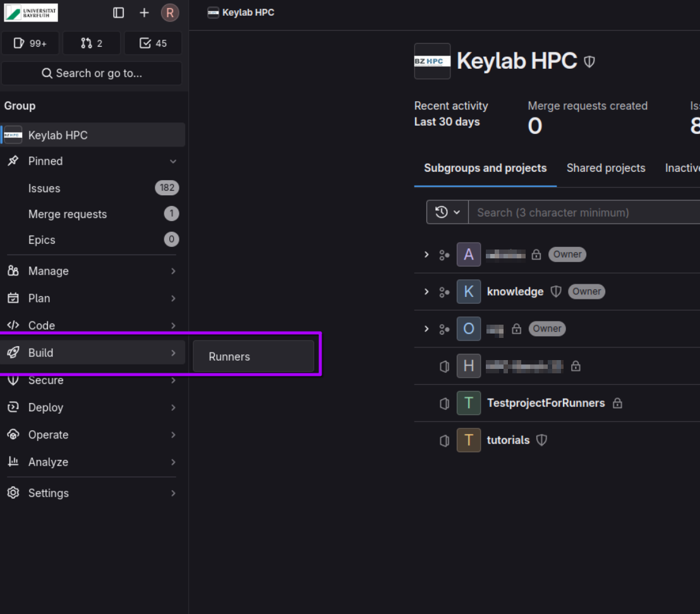Screen dimensions: 700x614
Task: Click the project icon in H row
Action: (444, 366)
